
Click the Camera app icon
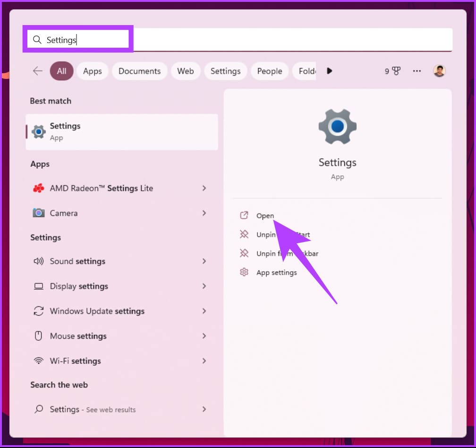39,213
